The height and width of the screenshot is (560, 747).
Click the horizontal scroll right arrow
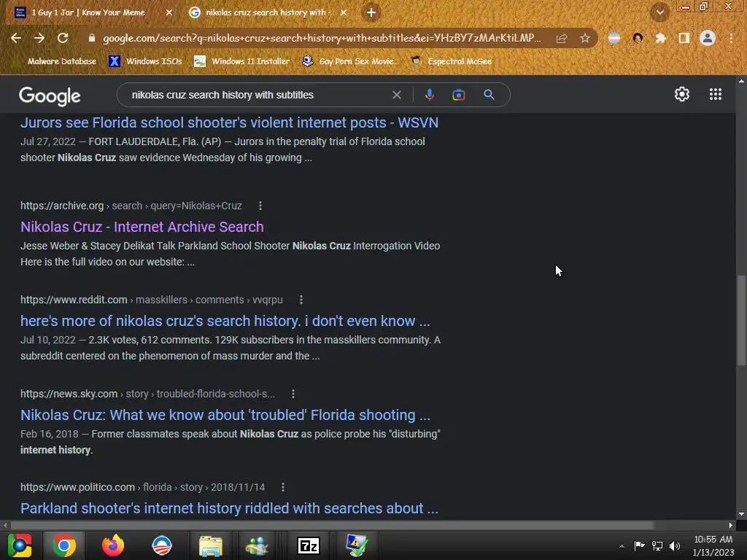(x=731, y=525)
